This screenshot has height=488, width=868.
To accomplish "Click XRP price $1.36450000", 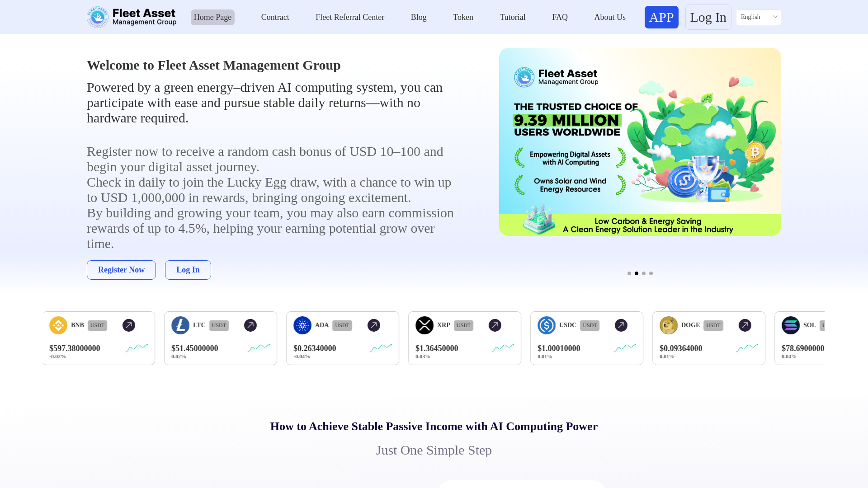I will click(x=437, y=348).
